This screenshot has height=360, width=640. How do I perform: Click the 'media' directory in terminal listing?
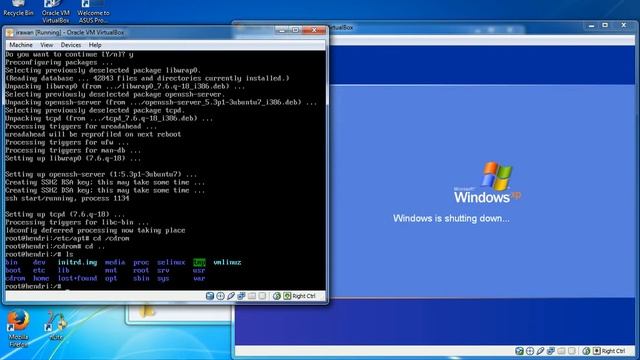click(115, 262)
